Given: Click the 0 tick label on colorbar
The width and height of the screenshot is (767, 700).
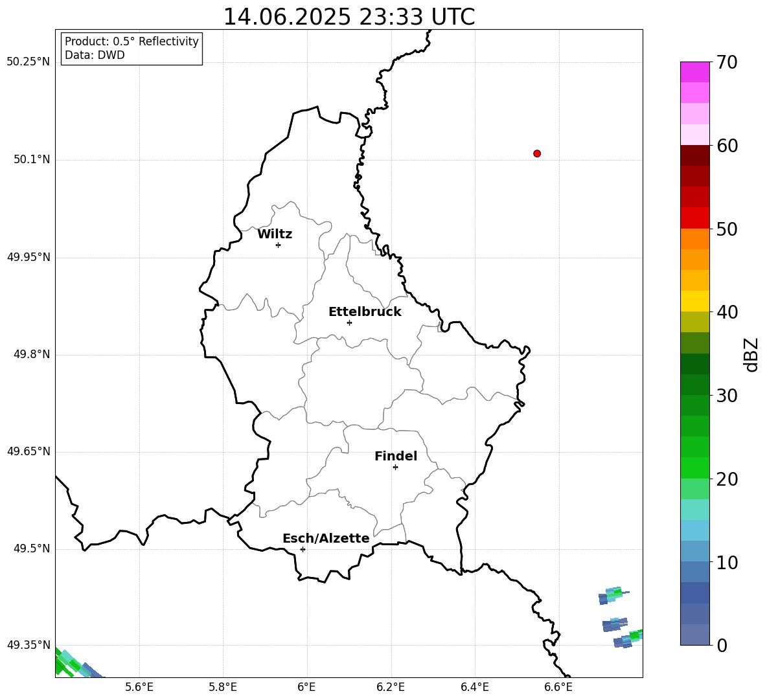Looking at the screenshot, I should pyautogui.click(x=722, y=645).
